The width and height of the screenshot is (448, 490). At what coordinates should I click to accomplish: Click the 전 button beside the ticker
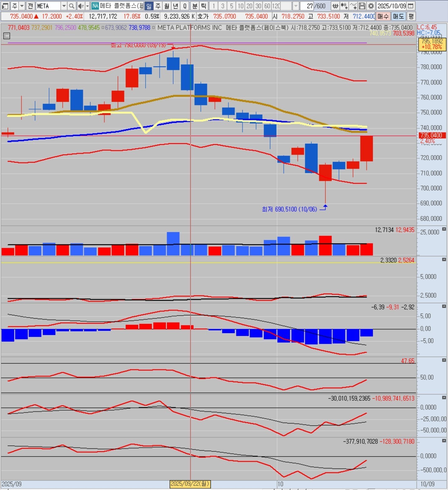coord(30,6)
